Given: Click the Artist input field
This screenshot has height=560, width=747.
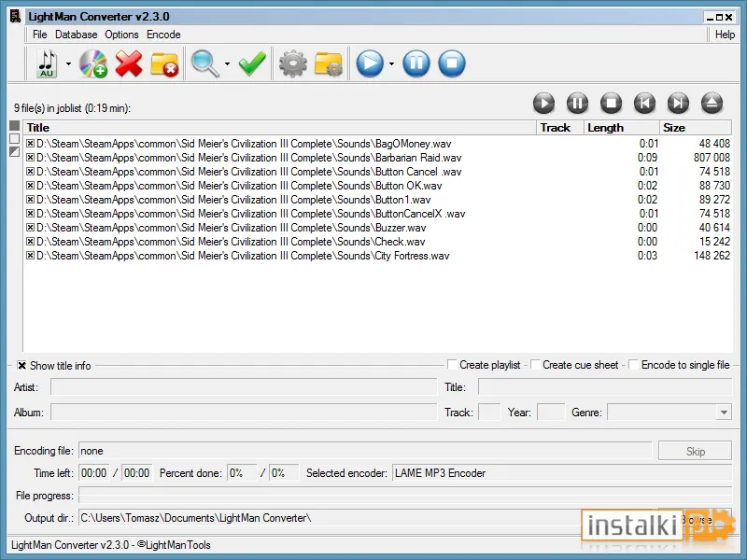Looking at the screenshot, I should [244, 387].
